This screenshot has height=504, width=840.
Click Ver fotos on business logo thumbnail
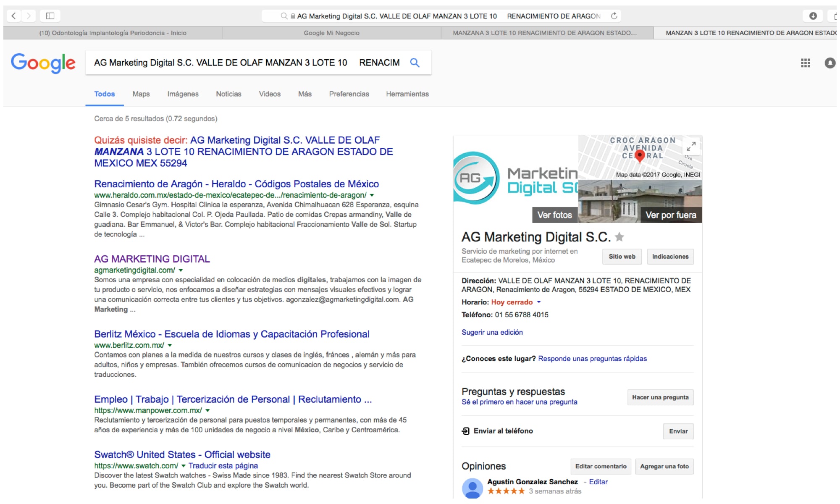[554, 215]
